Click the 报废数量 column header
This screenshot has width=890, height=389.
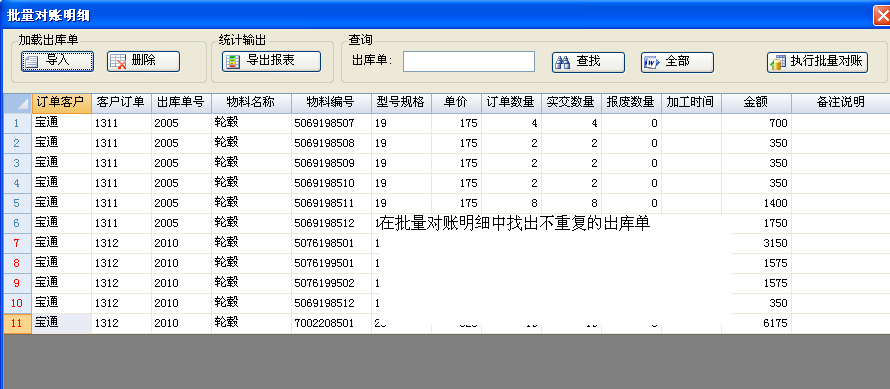[x=632, y=103]
